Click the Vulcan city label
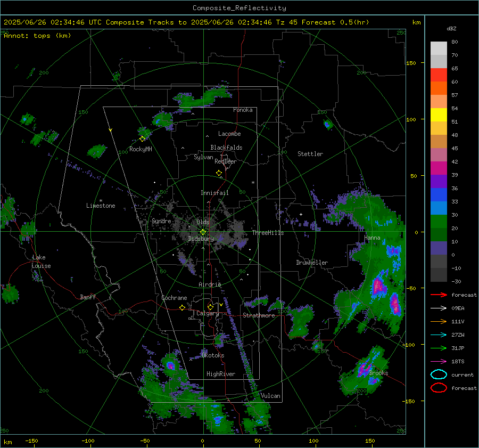The image size is (479, 448). click(x=270, y=396)
